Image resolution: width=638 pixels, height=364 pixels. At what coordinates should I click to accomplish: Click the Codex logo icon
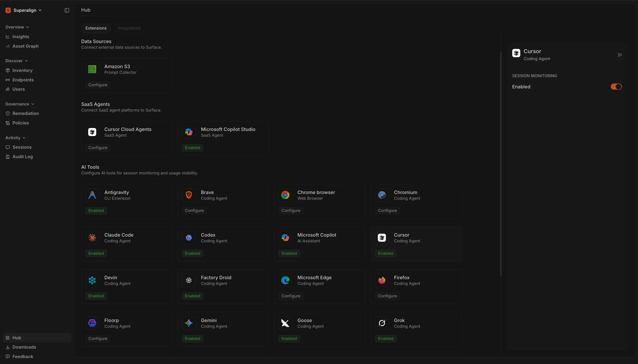(x=189, y=237)
